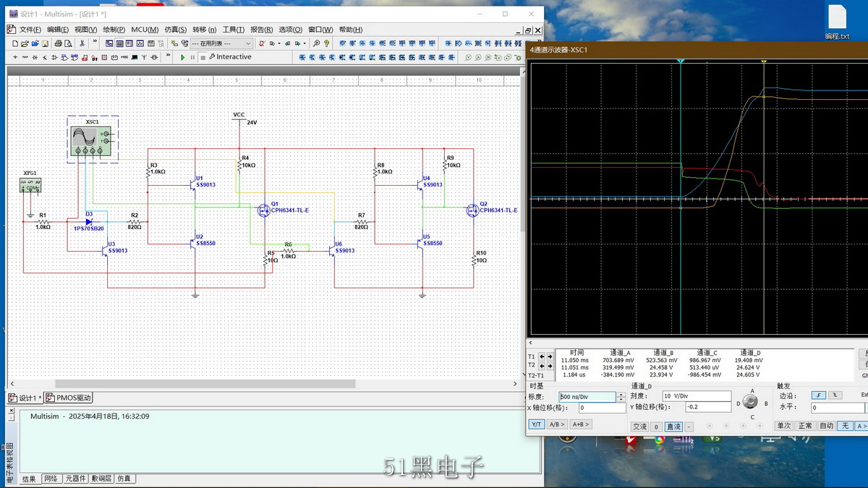Place a source component from the toolbar

point(15,57)
